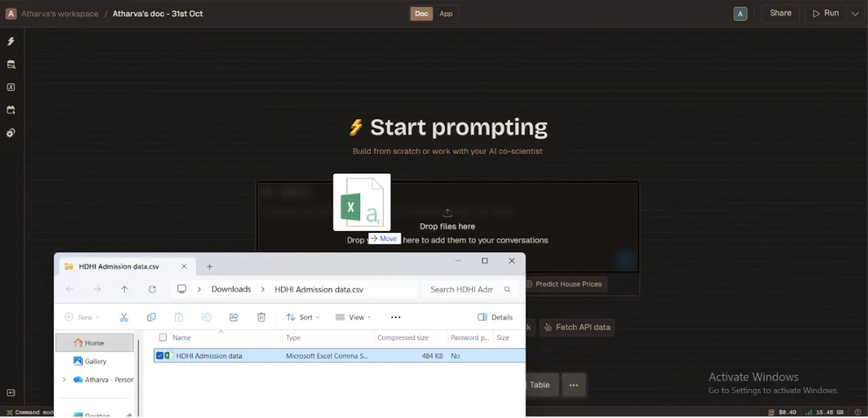This screenshot has height=418, width=868.
Task: Refresh the File Explorer folder view
Action: (152, 289)
